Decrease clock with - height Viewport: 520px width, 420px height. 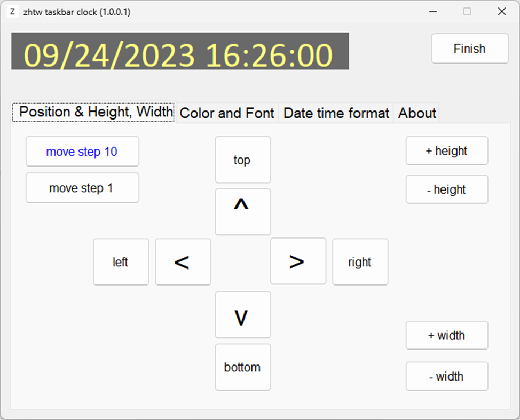pos(446,189)
